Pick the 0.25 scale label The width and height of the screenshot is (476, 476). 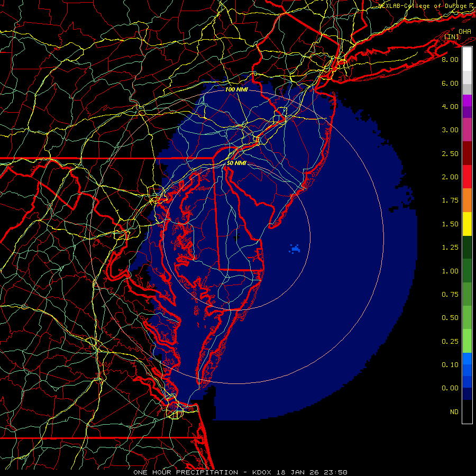pyautogui.click(x=450, y=342)
